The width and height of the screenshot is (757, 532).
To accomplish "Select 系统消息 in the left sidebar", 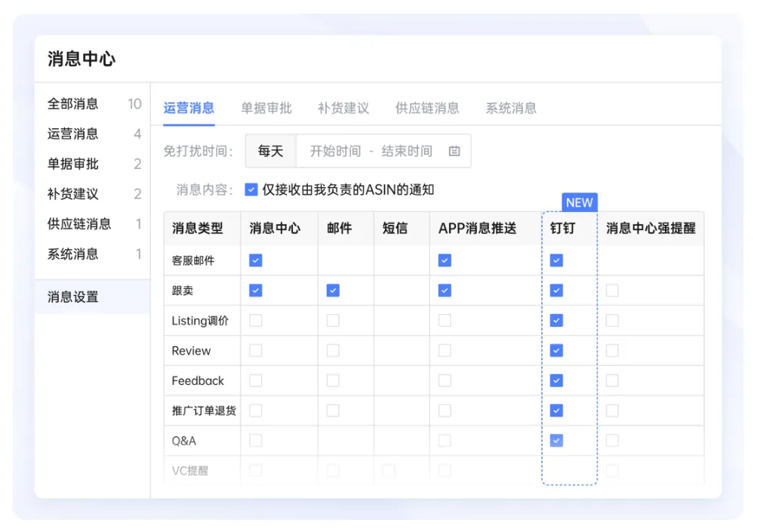I will (x=92, y=254).
